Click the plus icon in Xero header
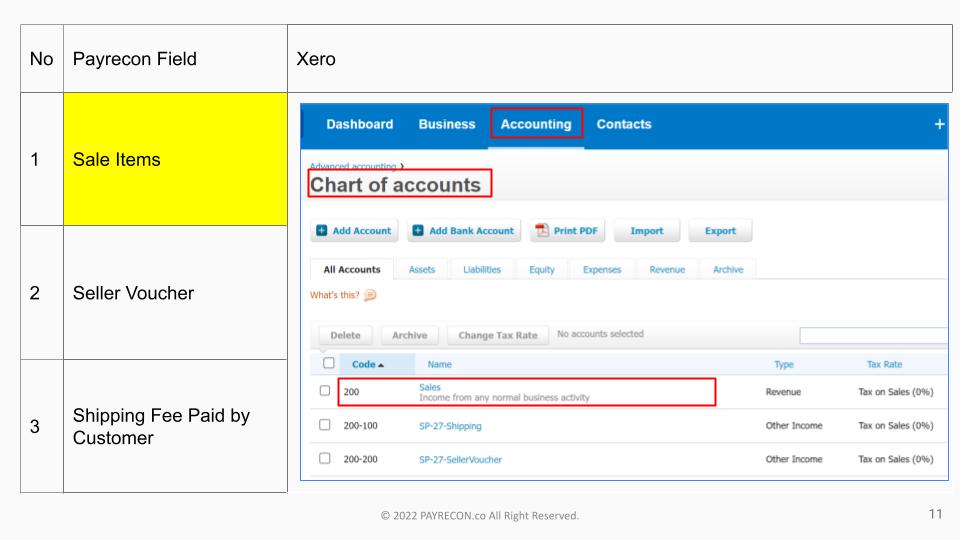The image size is (960, 540). pos(939,124)
